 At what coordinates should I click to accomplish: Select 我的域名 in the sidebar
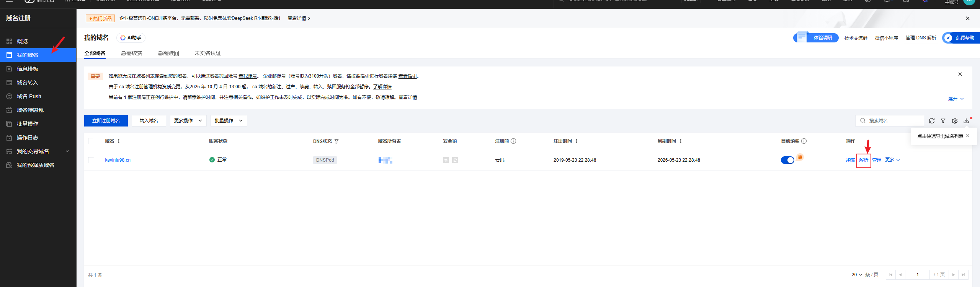38,55
